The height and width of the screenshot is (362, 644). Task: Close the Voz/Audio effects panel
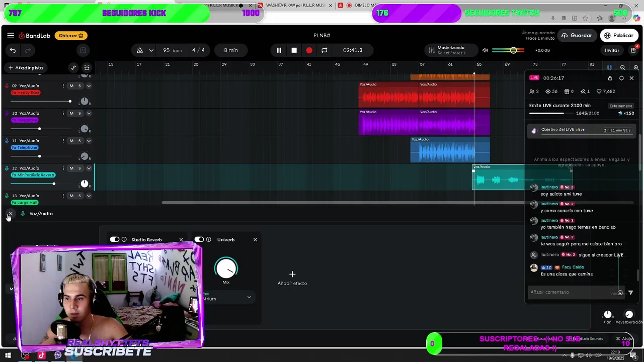click(10, 214)
